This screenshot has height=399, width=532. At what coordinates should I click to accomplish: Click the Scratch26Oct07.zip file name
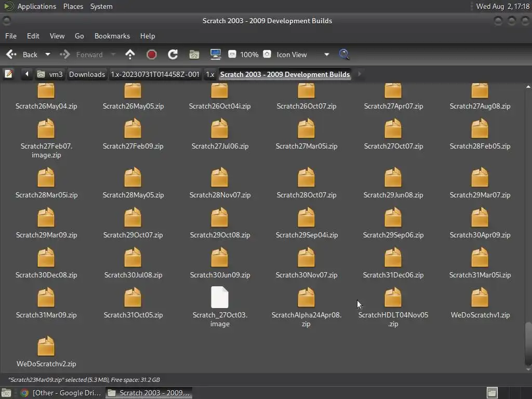[x=307, y=106]
